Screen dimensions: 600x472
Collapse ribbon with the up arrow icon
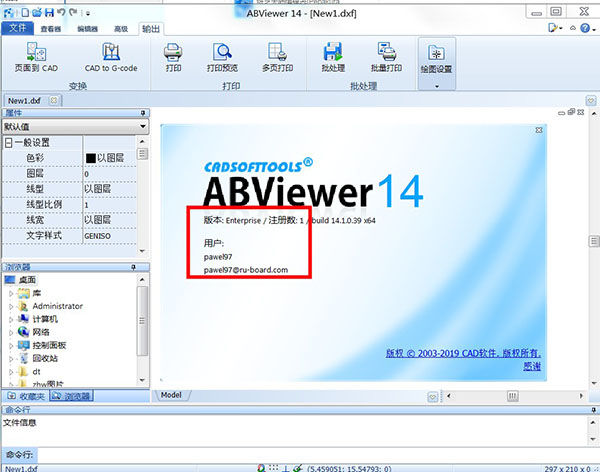pos(573,28)
